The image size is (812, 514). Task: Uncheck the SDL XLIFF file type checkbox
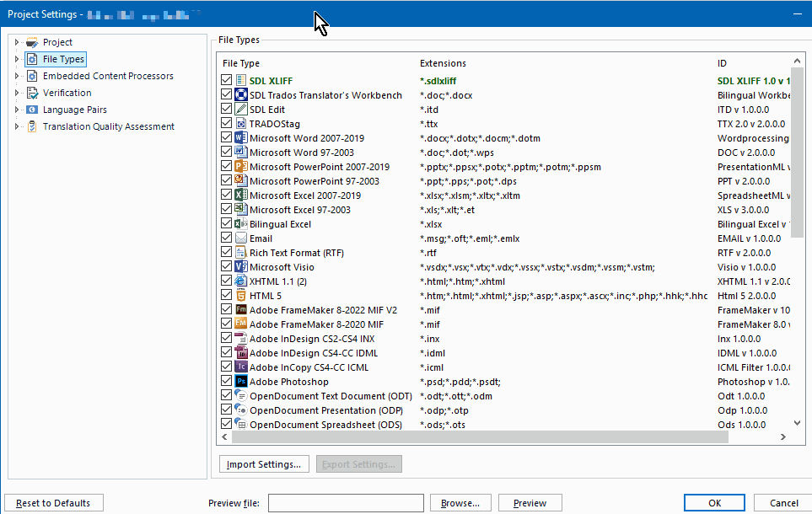click(x=226, y=81)
